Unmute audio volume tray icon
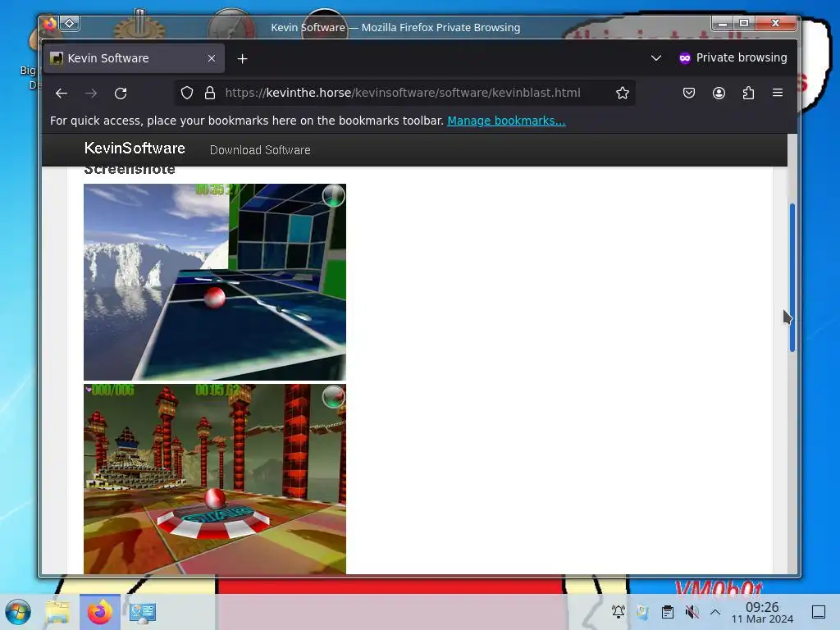Image resolution: width=840 pixels, height=630 pixels. click(692, 611)
